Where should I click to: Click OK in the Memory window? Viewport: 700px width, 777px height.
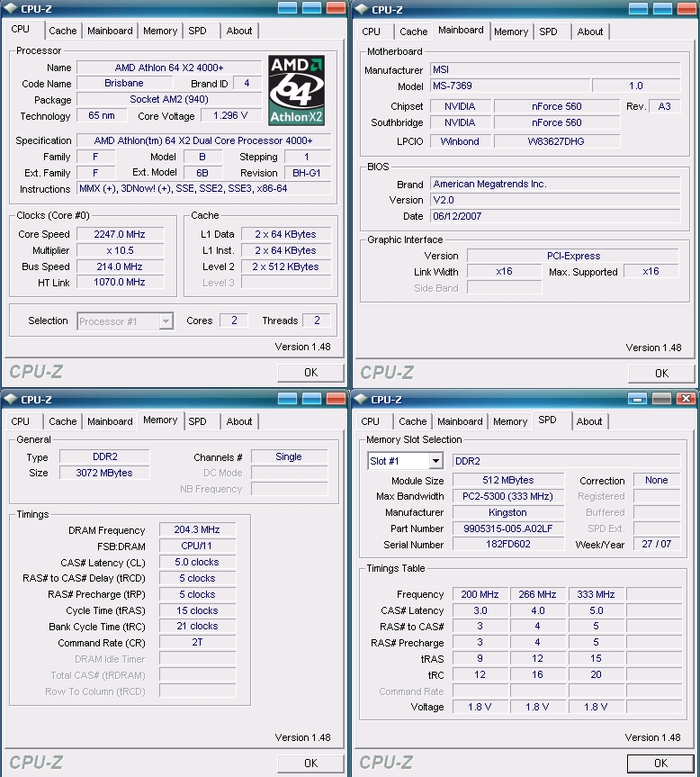(311, 763)
